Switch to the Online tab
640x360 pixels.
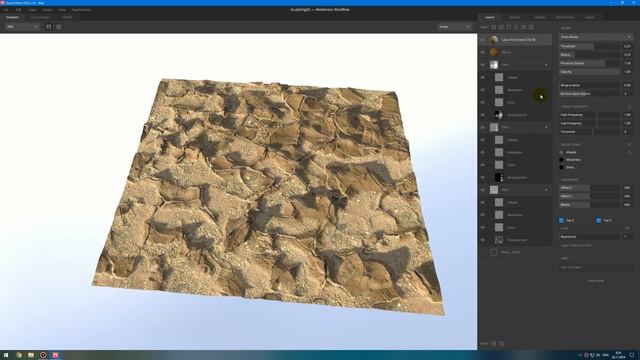click(67, 18)
